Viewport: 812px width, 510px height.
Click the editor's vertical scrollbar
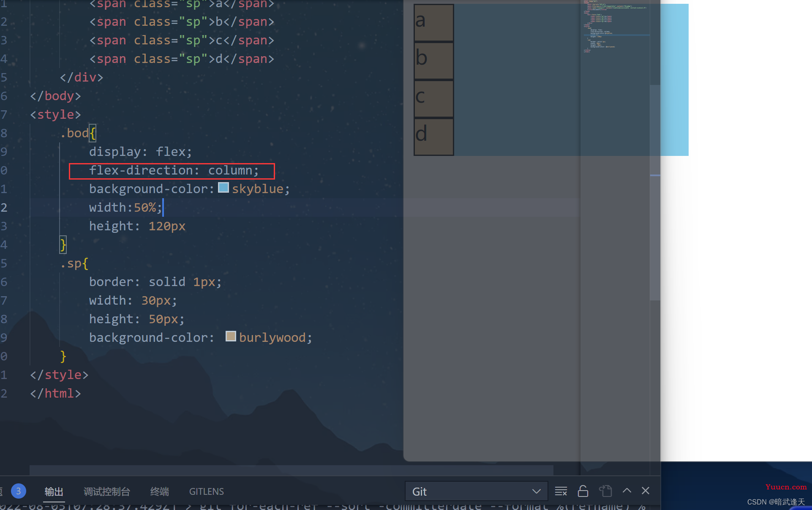click(x=655, y=192)
